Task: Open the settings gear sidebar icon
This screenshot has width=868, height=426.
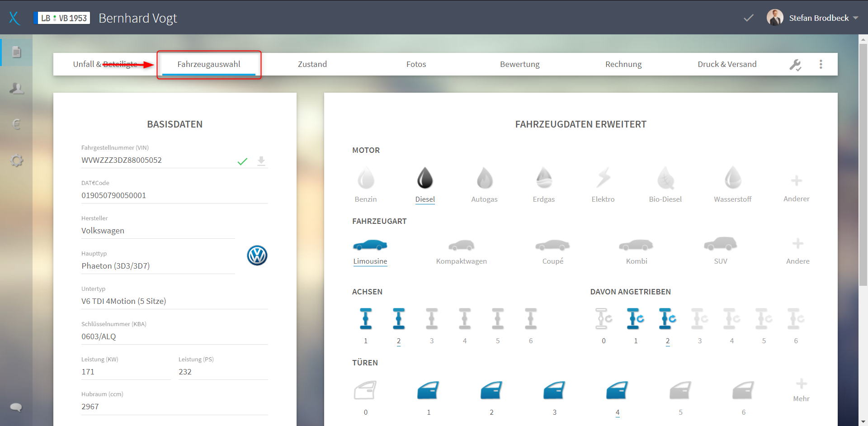Action: (17, 160)
